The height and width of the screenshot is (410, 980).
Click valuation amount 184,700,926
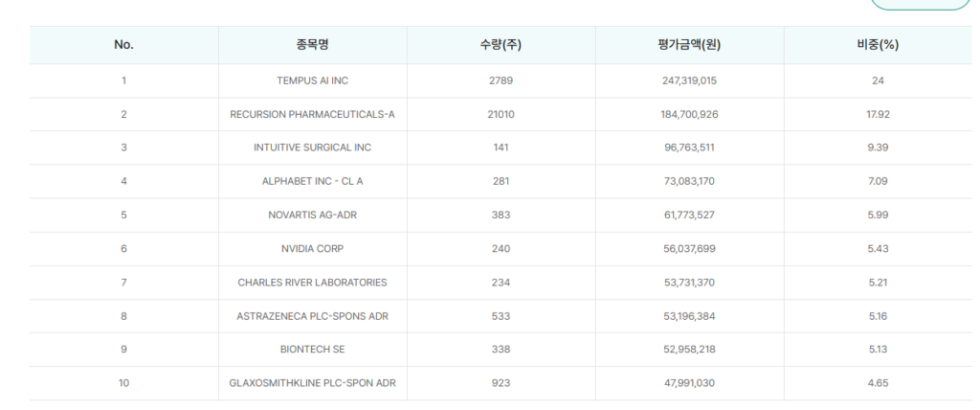coord(689,115)
